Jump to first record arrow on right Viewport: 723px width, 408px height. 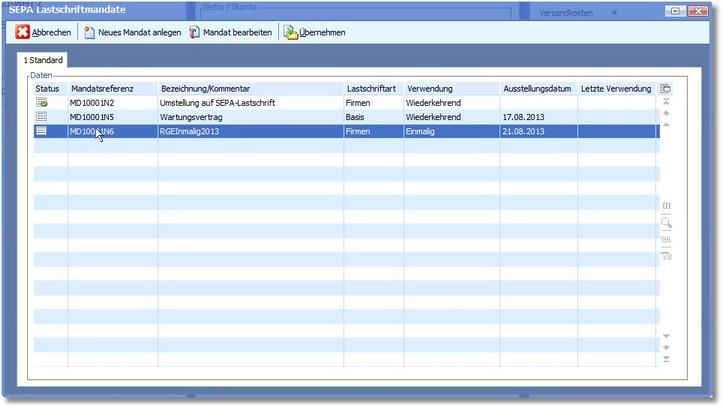[x=667, y=102]
